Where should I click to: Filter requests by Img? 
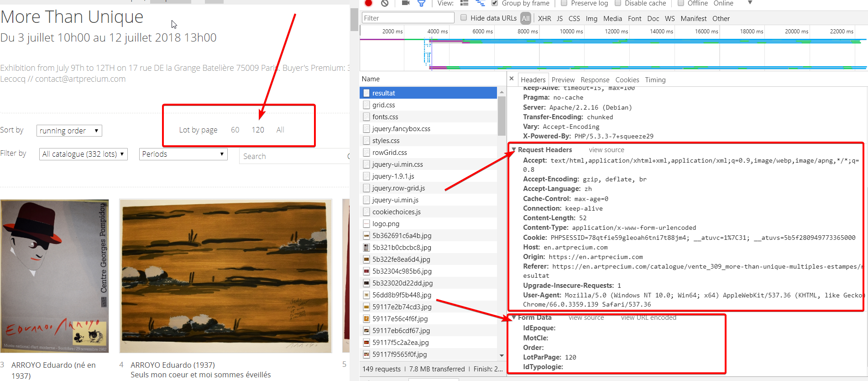click(x=591, y=19)
